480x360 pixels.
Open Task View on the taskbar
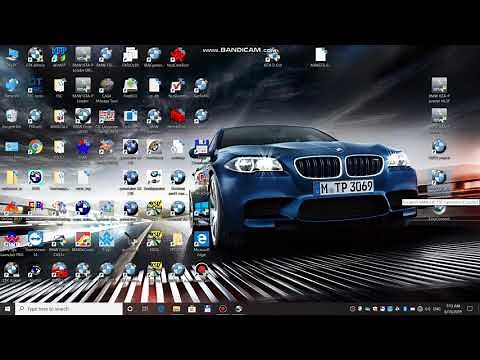145,309
